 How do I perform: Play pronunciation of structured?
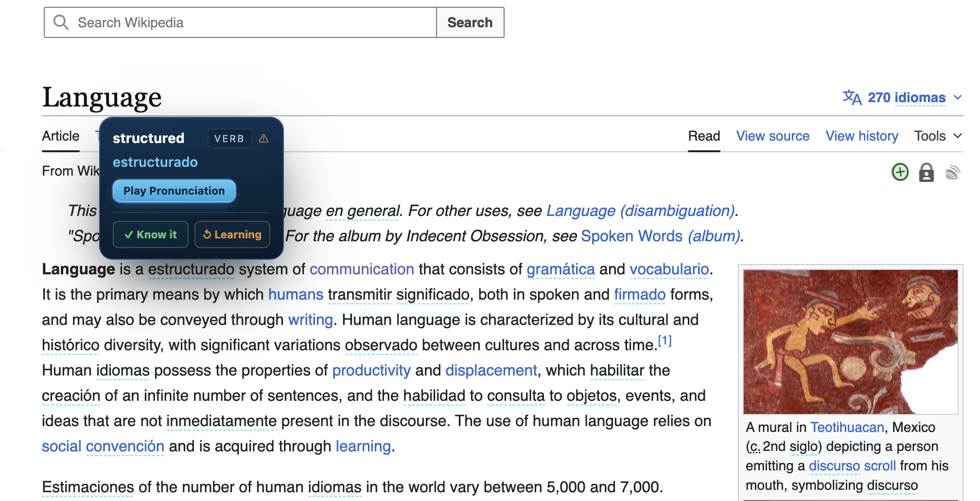click(x=174, y=191)
